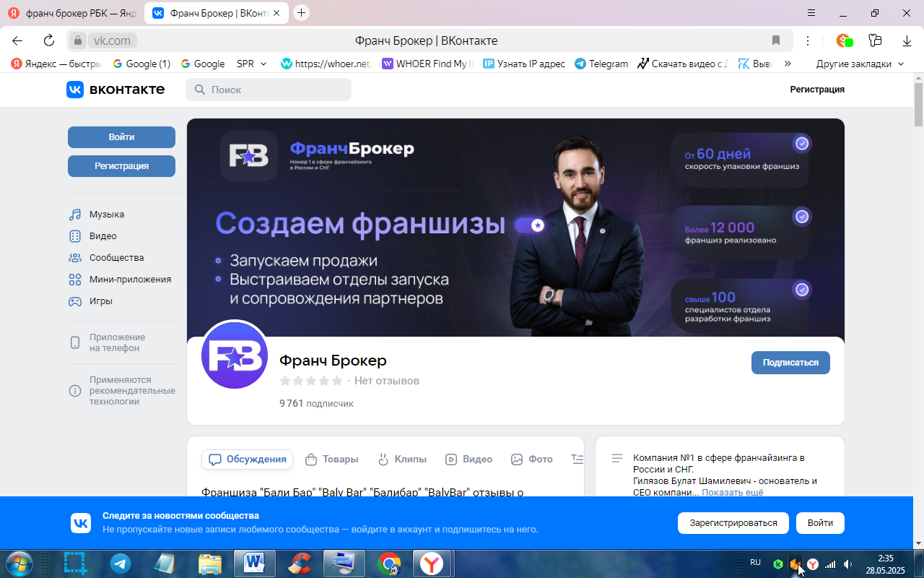Click Зарегистрироваться in the blue banner
924x578 pixels.
point(733,523)
